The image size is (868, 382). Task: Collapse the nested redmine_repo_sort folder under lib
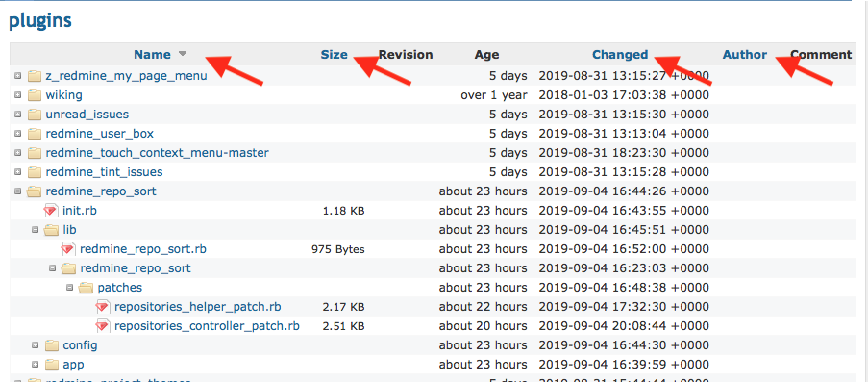[x=53, y=268]
